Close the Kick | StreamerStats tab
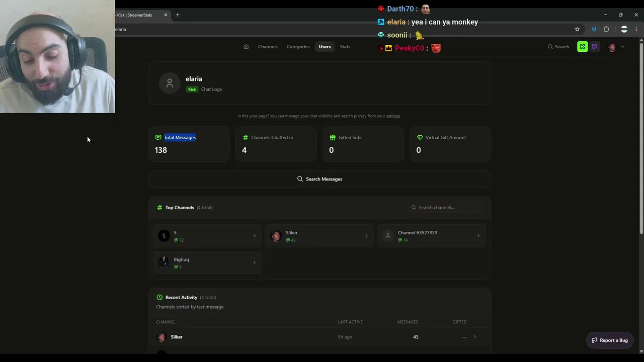This screenshot has height=362, width=644. [x=166, y=15]
